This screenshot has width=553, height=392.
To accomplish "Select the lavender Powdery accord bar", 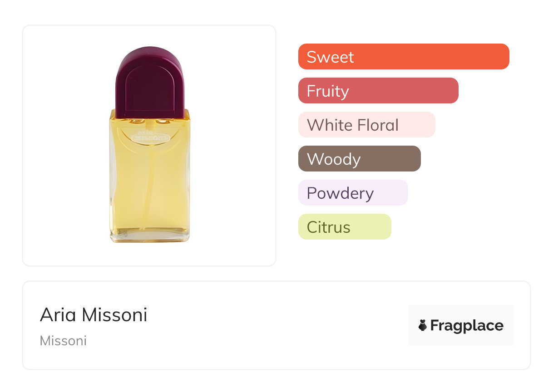I will pyautogui.click(x=353, y=193).
